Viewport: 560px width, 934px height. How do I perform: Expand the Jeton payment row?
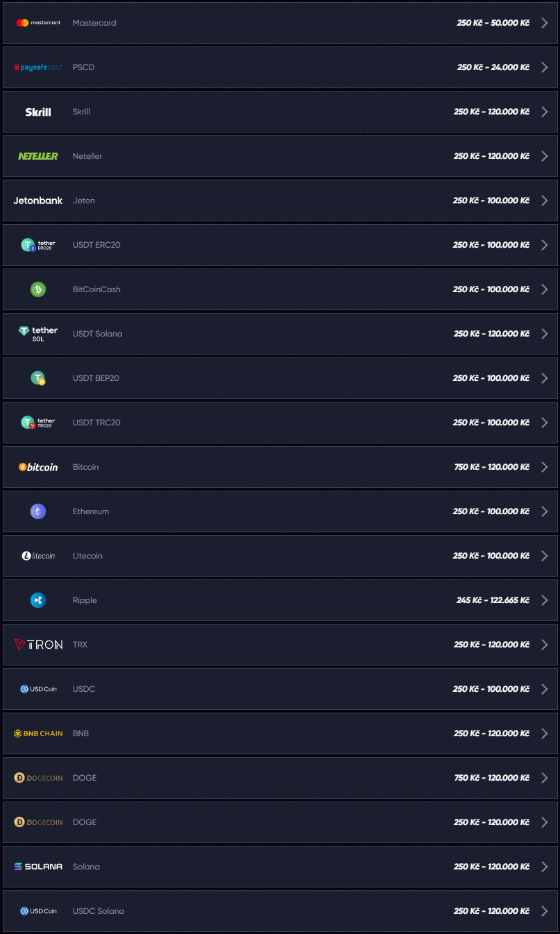point(545,200)
